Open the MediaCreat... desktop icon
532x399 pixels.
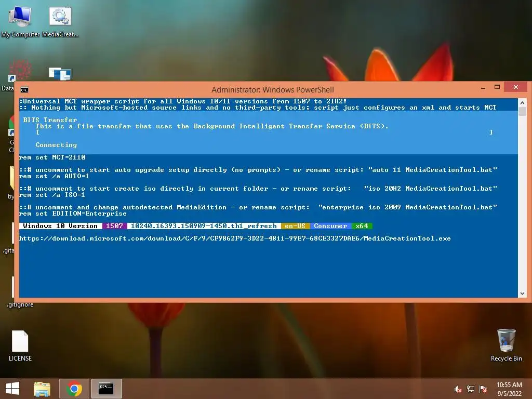[60, 21]
